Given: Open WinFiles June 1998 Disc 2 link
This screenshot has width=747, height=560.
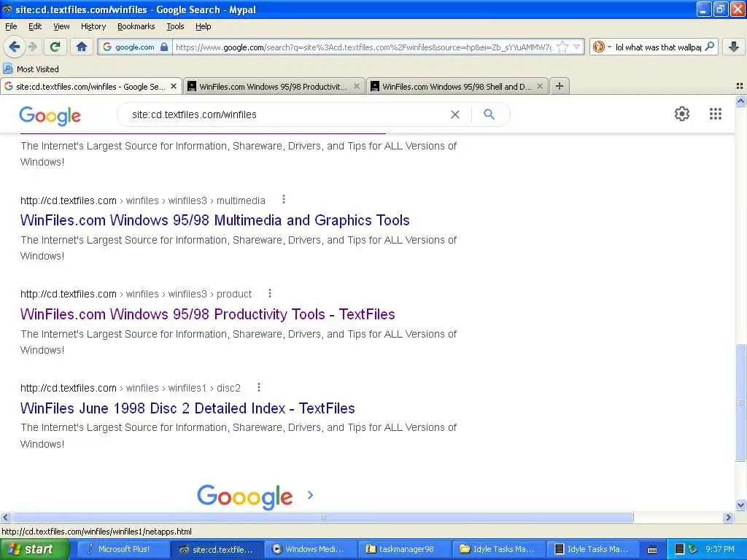Looking at the screenshot, I should [187, 408].
